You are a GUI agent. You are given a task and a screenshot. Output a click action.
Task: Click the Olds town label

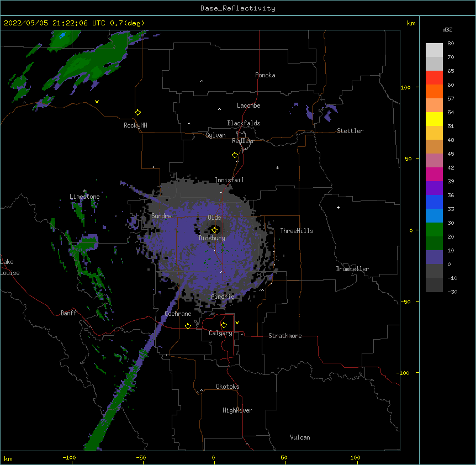(x=214, y=218)
